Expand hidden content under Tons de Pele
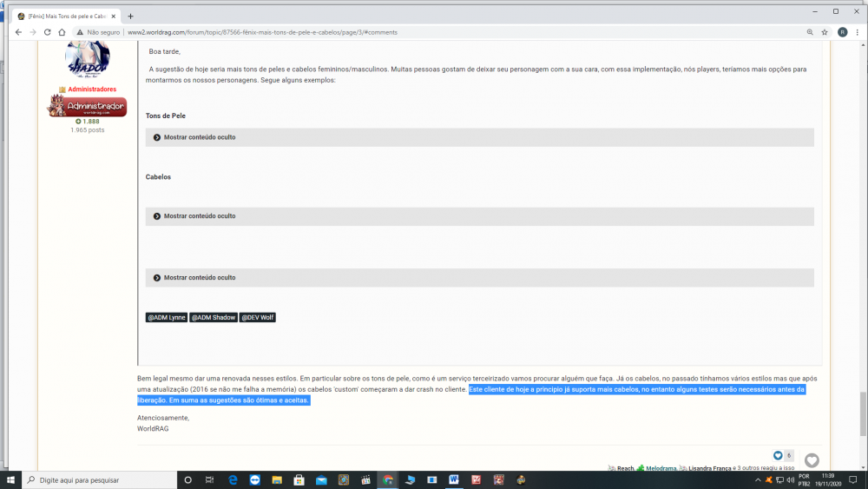This screenshot has width=868, height=489. (x=479, y=137)
